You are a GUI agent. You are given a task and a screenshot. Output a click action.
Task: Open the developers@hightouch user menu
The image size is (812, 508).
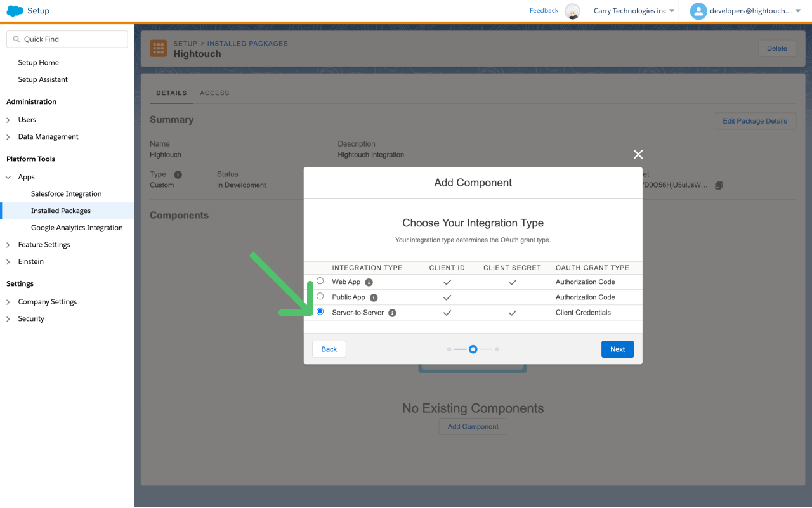click(x=756, y=11)
